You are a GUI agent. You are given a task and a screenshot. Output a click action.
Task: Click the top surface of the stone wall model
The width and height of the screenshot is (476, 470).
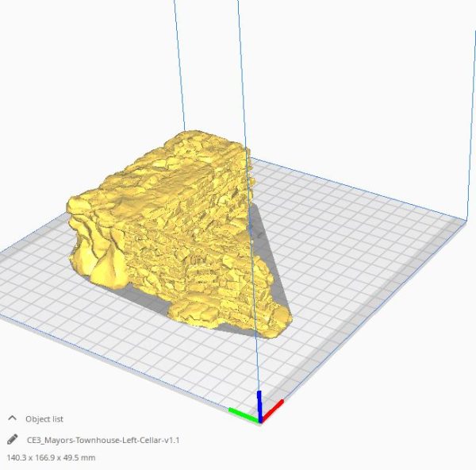pos(198,151)
